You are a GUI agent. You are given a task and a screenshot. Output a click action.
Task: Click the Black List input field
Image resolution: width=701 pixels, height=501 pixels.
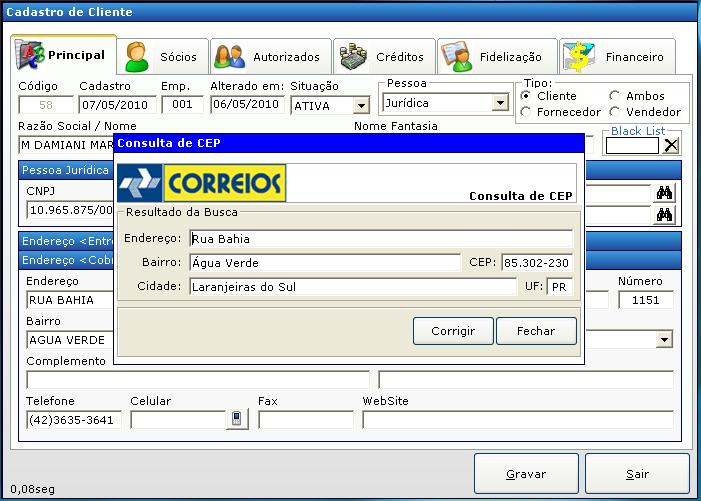tap(633, 145)
